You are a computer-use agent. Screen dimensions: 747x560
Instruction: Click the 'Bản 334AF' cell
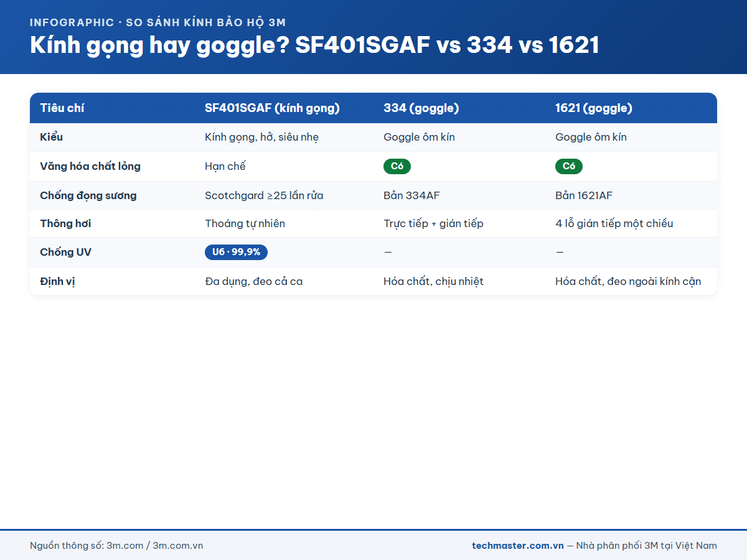(412, 195)
